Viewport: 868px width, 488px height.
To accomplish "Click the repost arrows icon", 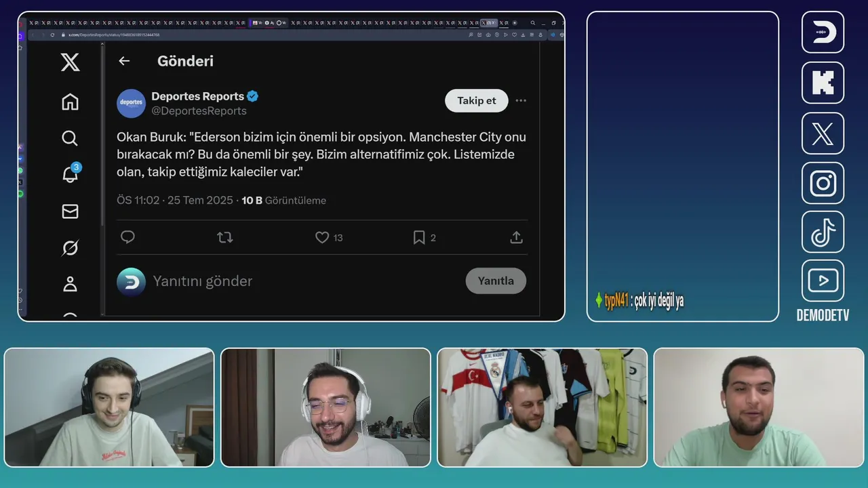I will point(224,237).
